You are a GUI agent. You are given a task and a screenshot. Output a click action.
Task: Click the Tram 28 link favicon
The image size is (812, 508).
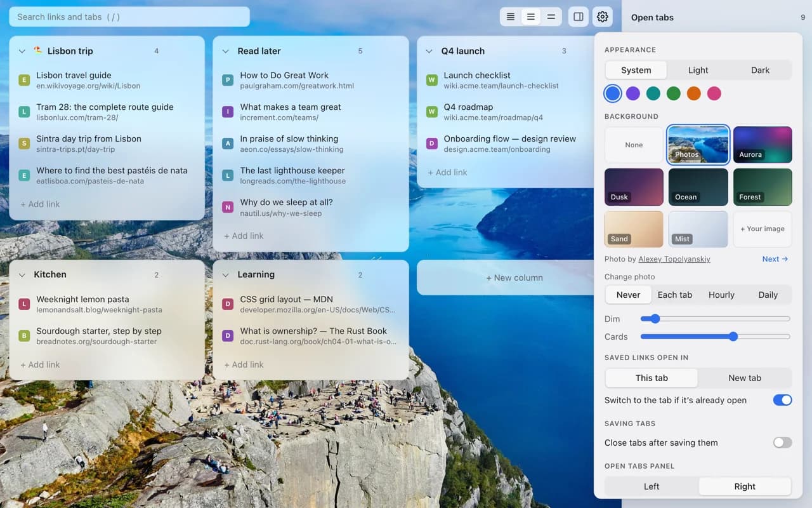24,112
